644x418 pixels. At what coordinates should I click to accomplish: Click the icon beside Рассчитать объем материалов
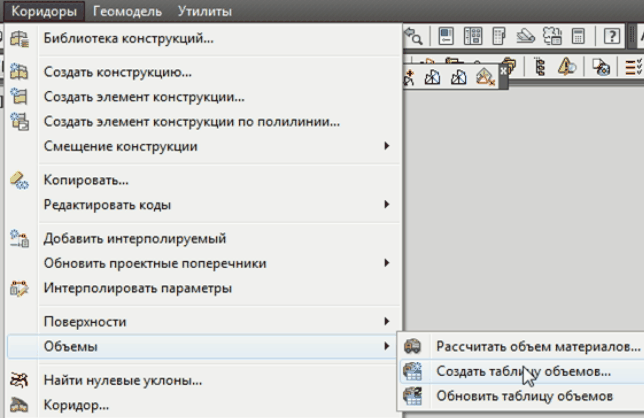[412, 346]
